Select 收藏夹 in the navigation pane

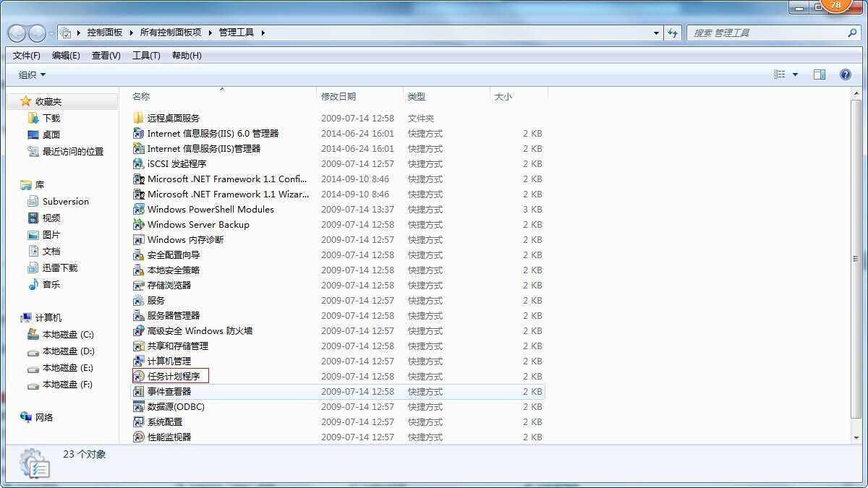[x=48, y=102]
